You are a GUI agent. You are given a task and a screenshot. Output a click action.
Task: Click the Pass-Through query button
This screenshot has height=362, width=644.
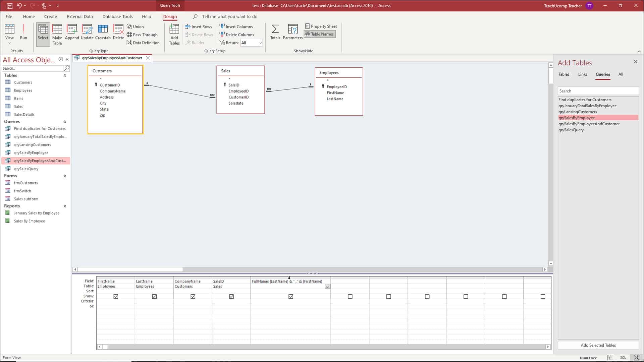coord(142,35)
